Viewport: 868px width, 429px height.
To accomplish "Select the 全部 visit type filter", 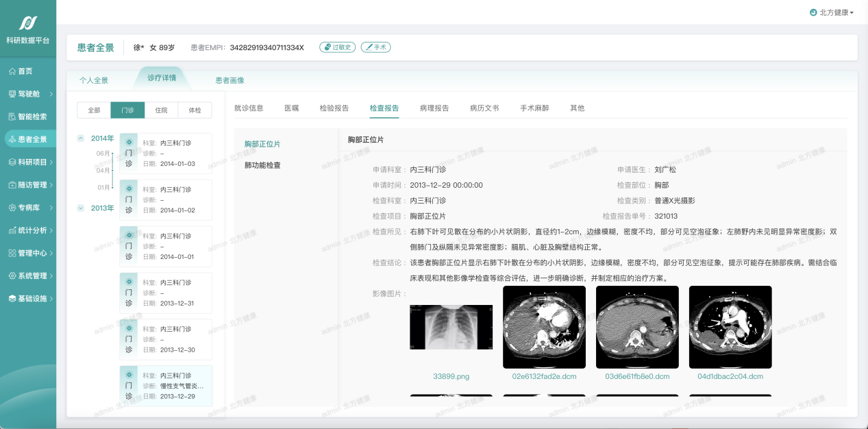I will (x=94, y=110).
